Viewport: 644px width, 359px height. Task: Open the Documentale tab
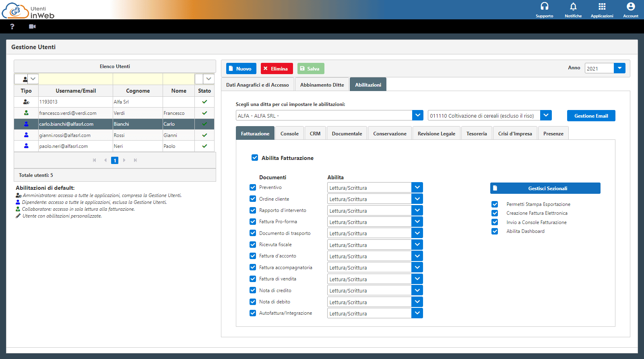coord(347,133)
